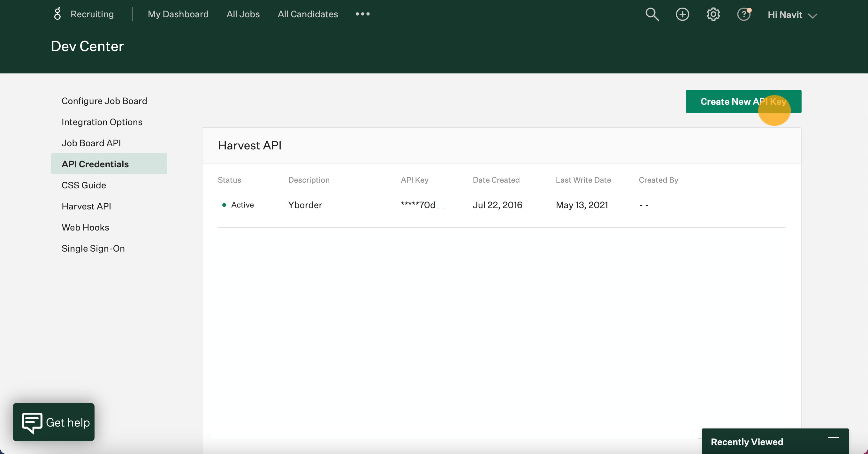
Task: Click Create New API Key button
Action: point(743,102)
